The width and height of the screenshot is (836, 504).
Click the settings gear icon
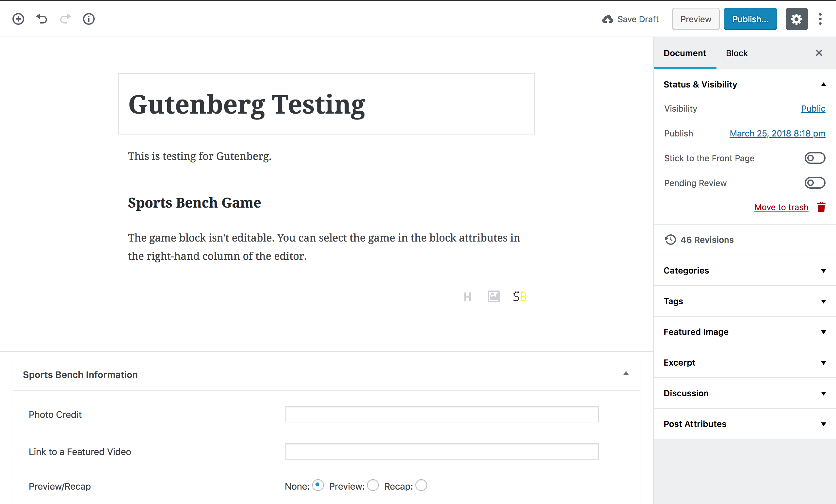796,19
